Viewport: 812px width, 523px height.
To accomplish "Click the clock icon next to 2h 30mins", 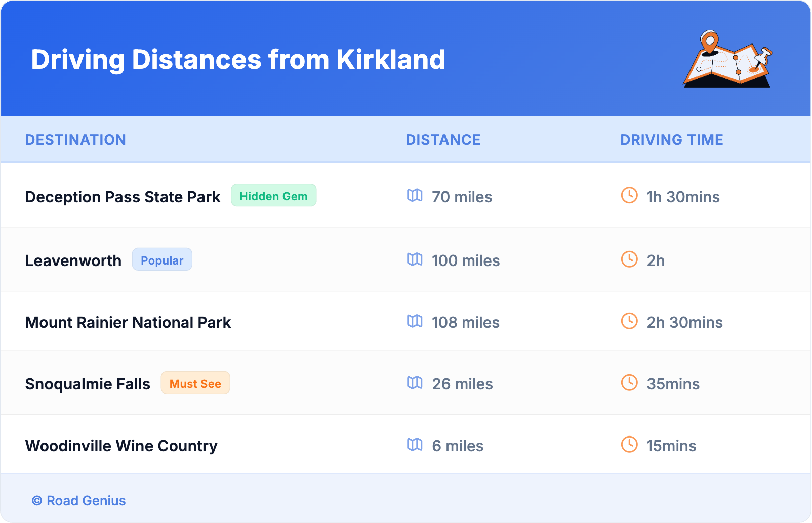I will tap(629, 321).
